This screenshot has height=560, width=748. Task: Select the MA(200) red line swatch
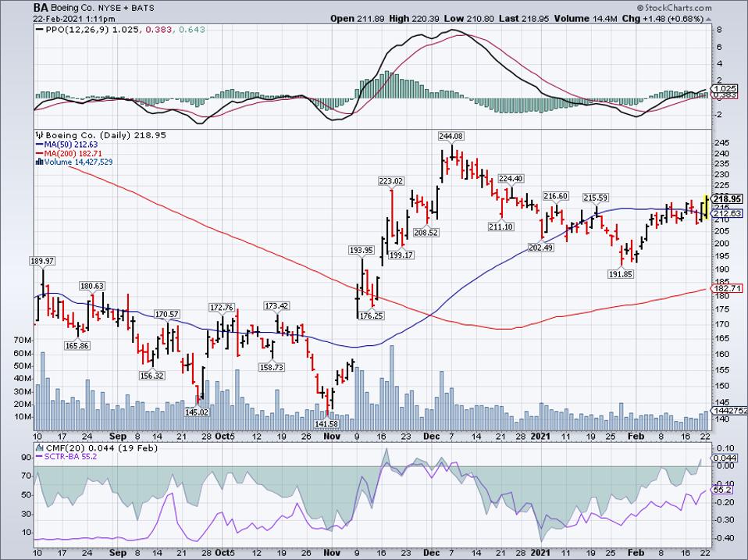(x=40, y=154)
